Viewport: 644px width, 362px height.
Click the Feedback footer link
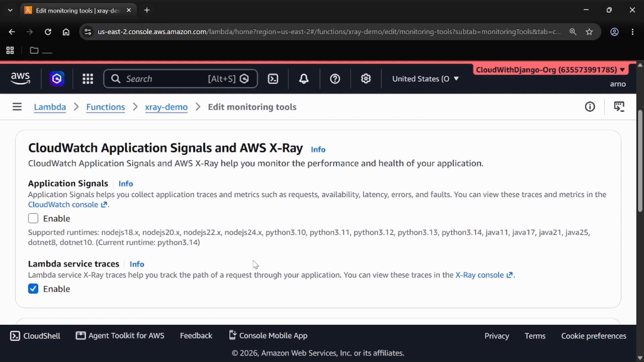tap(196, 336)
